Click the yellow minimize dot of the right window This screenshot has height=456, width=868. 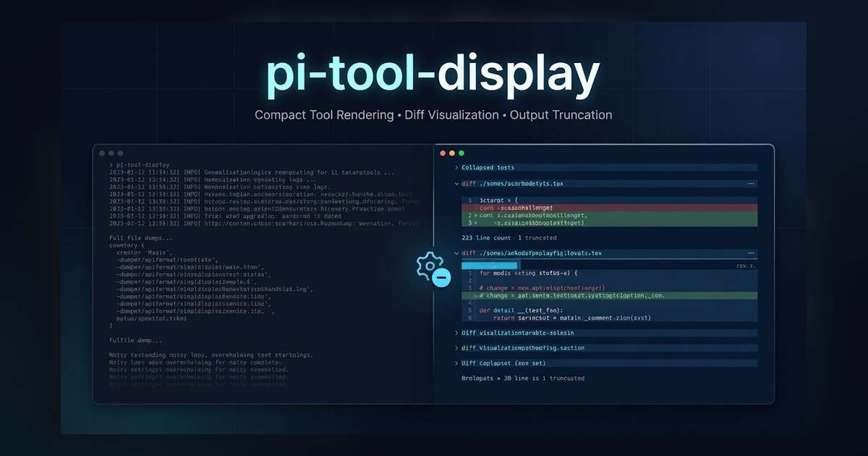point(452,153)
